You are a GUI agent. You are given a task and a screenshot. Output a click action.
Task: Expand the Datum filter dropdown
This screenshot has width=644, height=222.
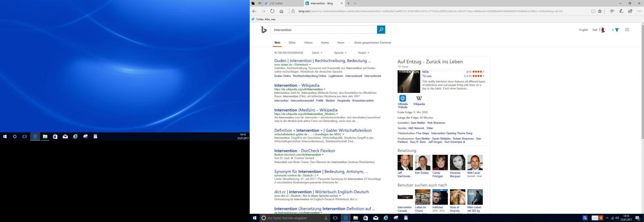coord(317,52)
